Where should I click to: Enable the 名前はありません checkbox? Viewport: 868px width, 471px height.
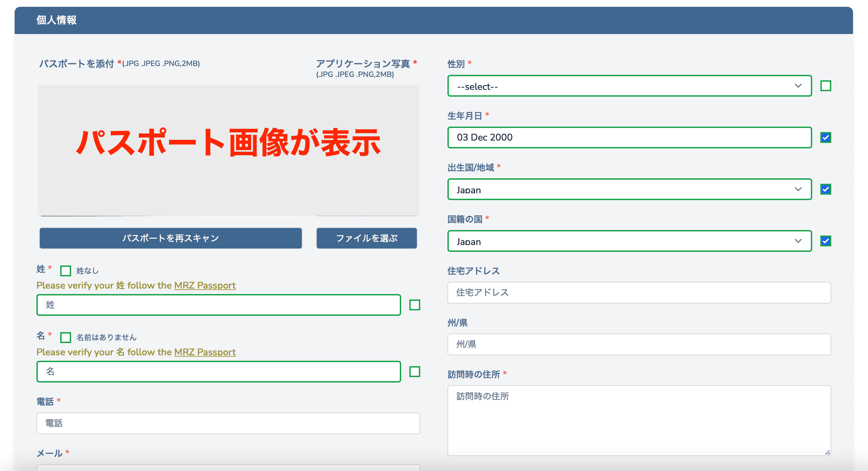coord(66,338)
